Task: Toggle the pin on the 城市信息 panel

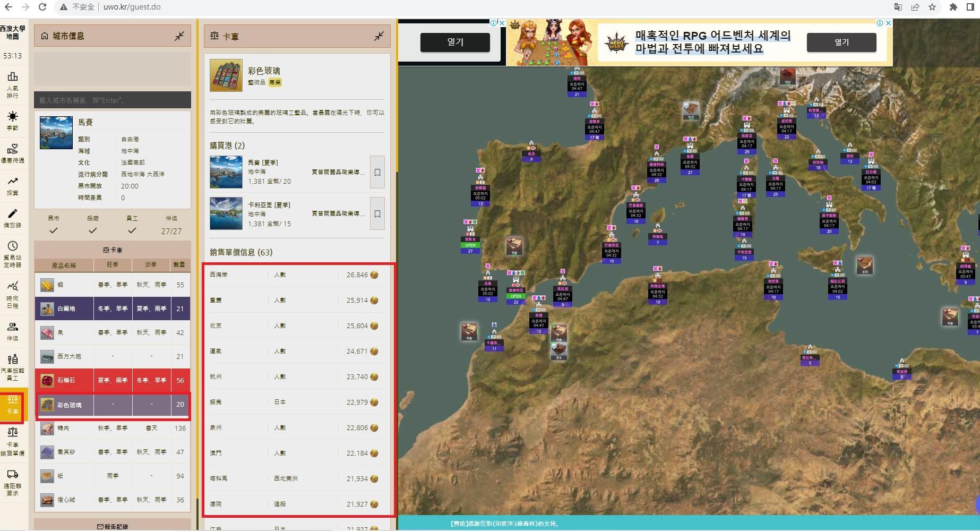Action: [x=179, y=36]
